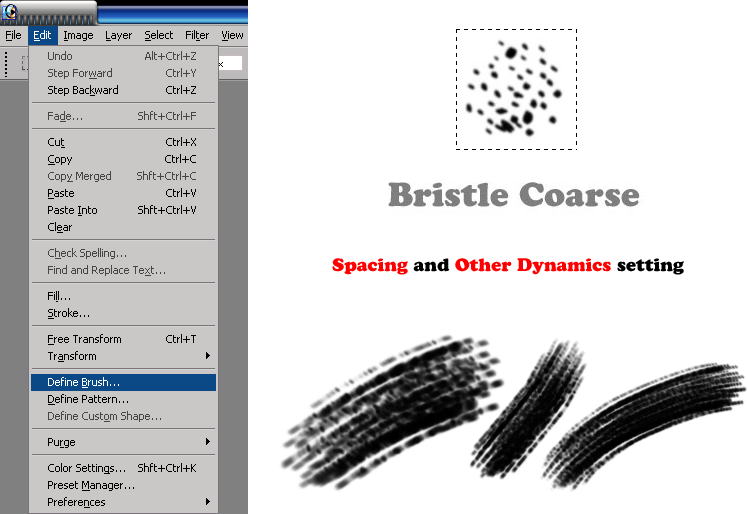Image resolution: width=748 pixels, height=514 pixels.
Task: Click the selected bristle brush sample thumbnail
Action: [516, 89]
